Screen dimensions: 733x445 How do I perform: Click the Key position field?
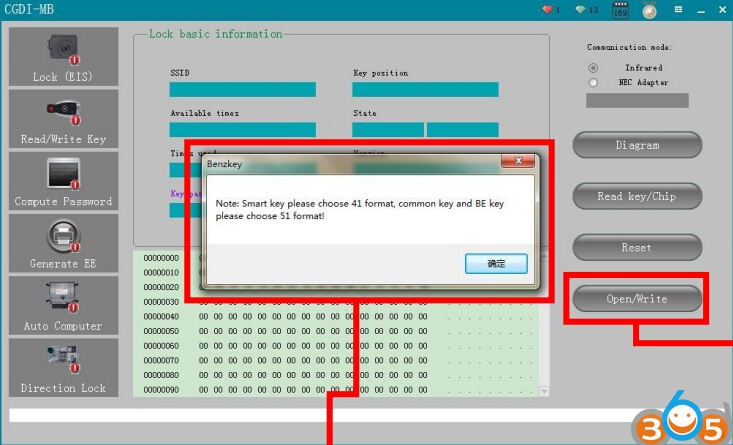click(425, 89)
